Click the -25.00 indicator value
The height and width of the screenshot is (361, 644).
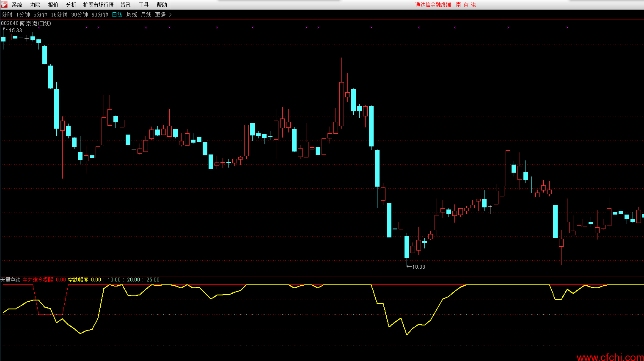152,280
